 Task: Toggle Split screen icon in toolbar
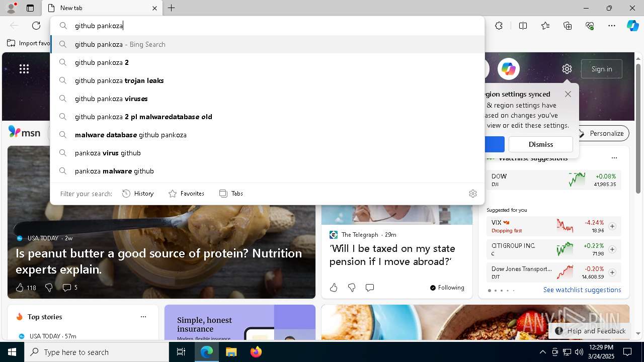pyautogui.click(x=523, y=26)
